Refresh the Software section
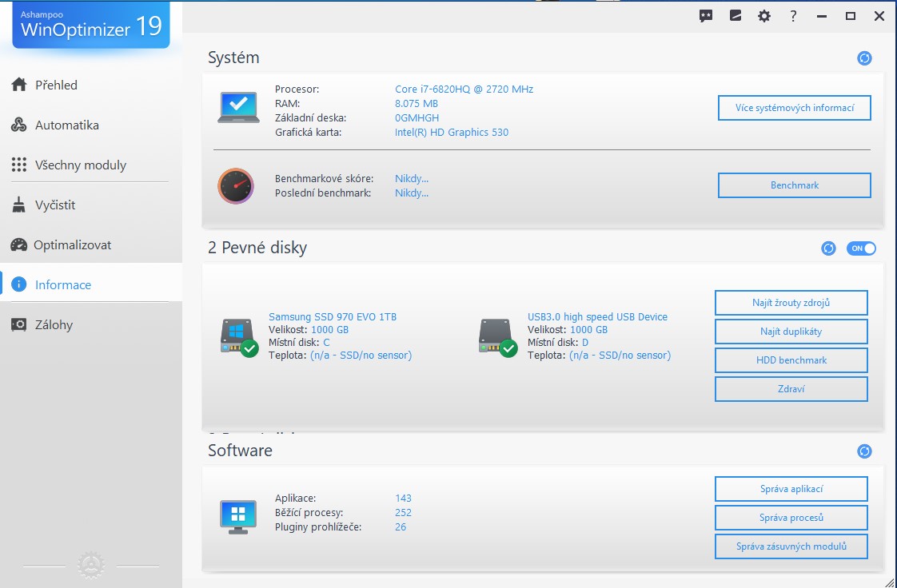The height and width of the screenshot is (588, 897). 864,451
